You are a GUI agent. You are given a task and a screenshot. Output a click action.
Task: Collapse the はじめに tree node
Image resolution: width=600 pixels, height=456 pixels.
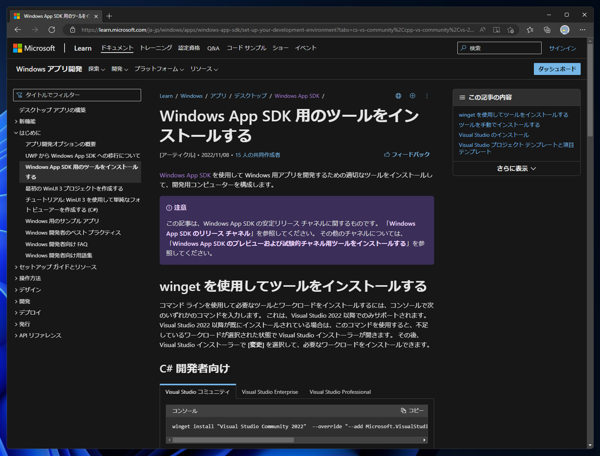click(16, 133)
